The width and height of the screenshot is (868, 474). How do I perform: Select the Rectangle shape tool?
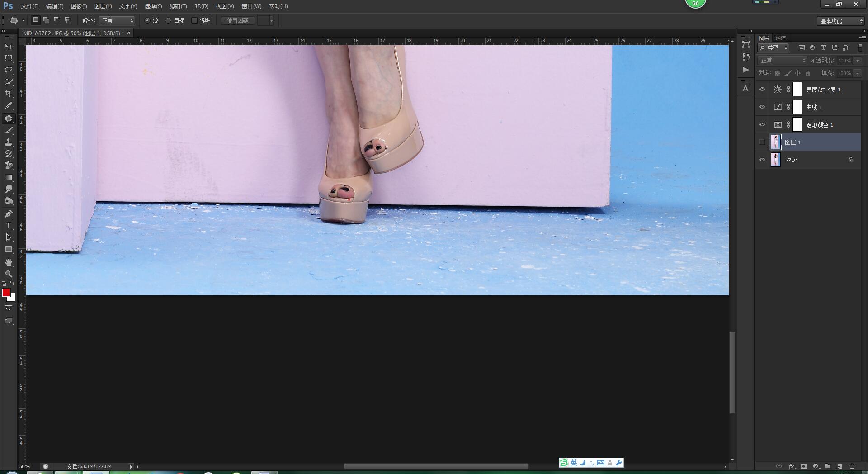click(9, 249)
